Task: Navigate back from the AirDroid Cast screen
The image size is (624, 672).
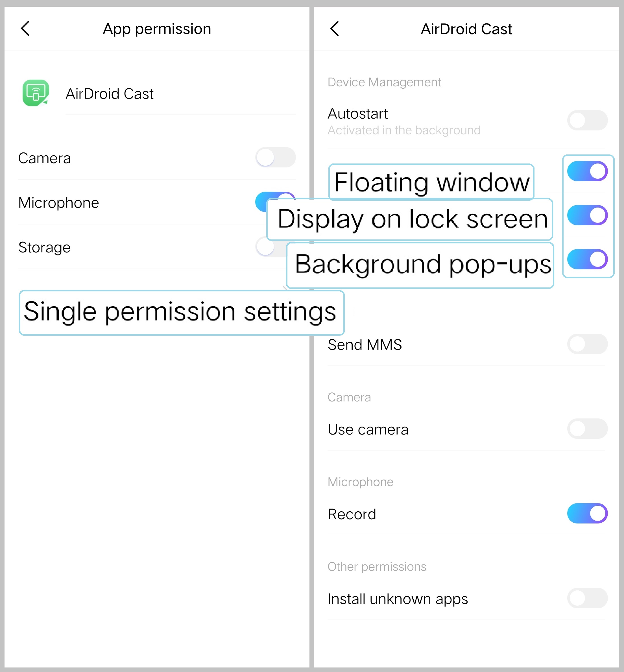Action: [x=335, y=29]
